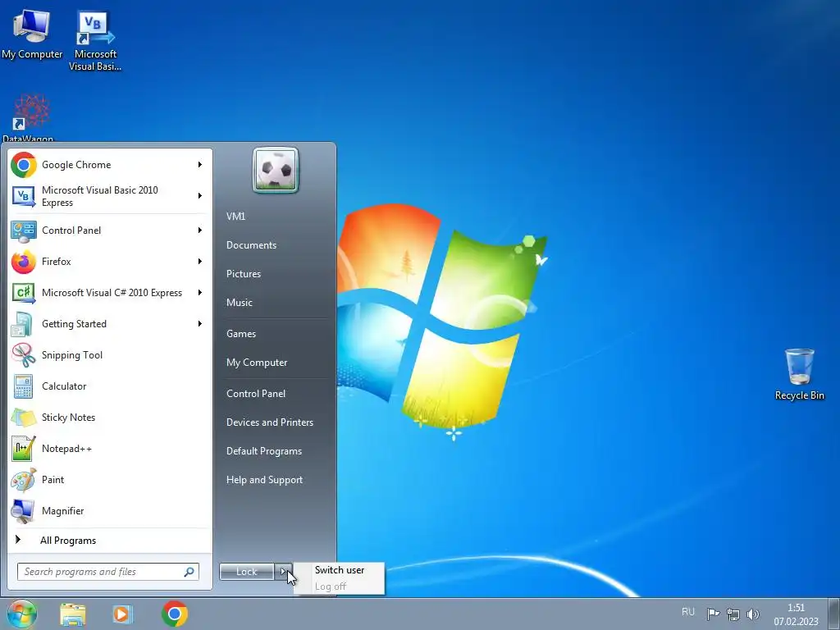
Task: Open Paint from Start menu
Action: click(109, 479)
